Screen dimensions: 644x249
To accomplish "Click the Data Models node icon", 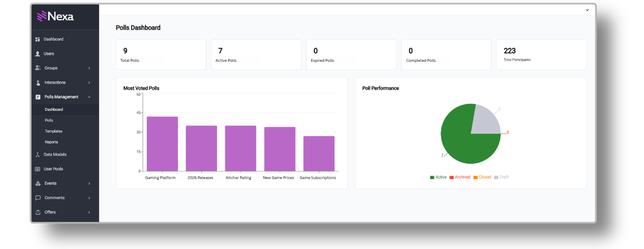I will [37, 155].
